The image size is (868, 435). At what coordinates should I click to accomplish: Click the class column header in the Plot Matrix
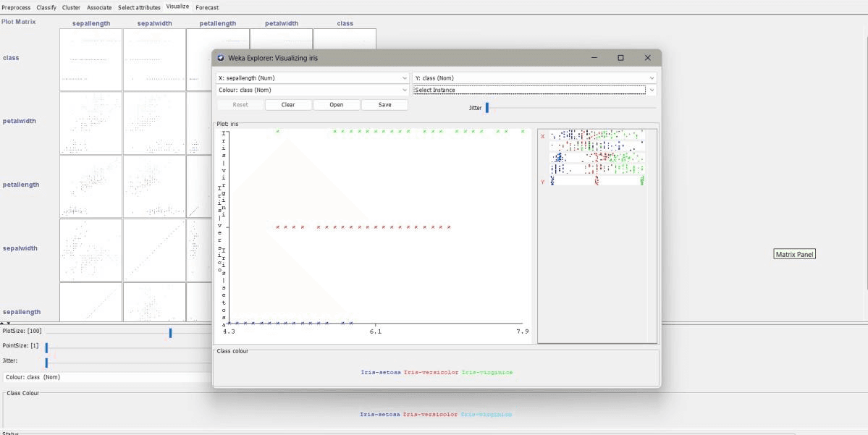point(345,23)
